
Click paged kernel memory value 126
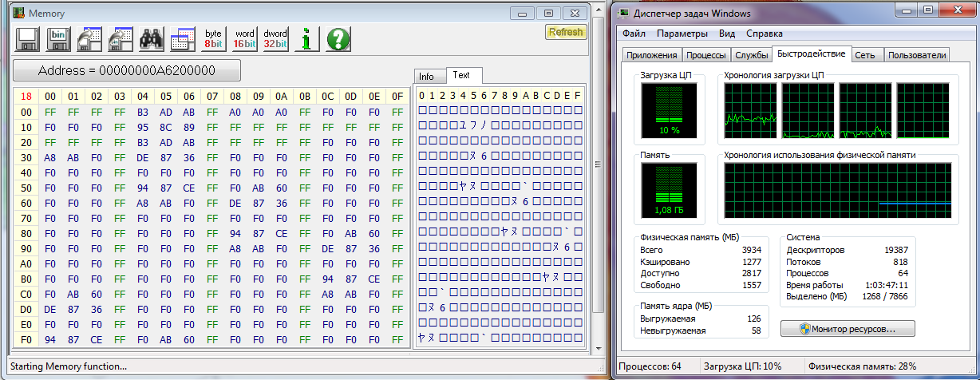[x=753, y=319]
